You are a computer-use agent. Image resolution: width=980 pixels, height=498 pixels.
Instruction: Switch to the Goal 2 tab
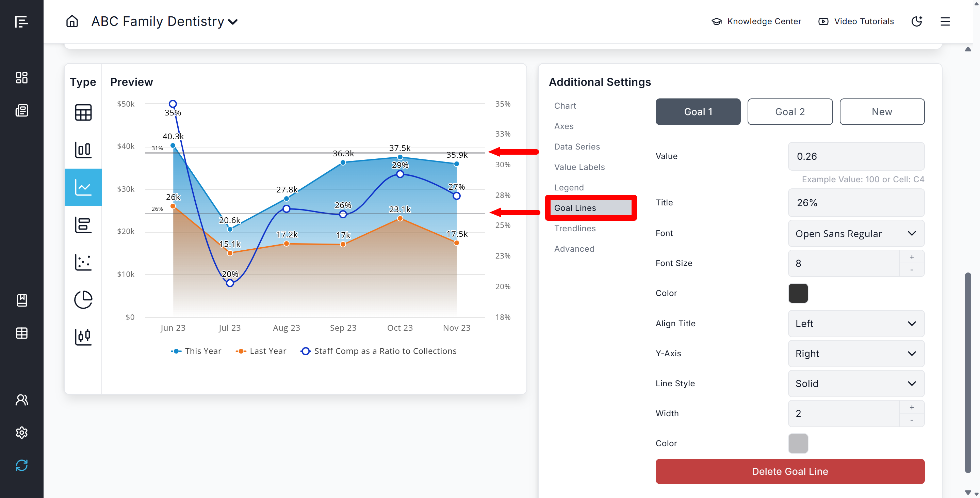point(790,111)
